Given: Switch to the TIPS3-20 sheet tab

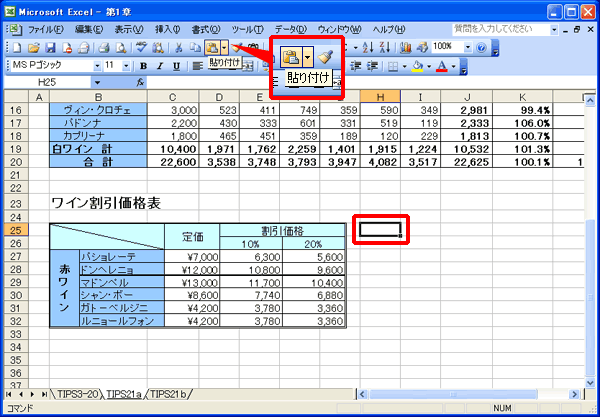Looking at the screenshot, I should (x=77, y=394).
